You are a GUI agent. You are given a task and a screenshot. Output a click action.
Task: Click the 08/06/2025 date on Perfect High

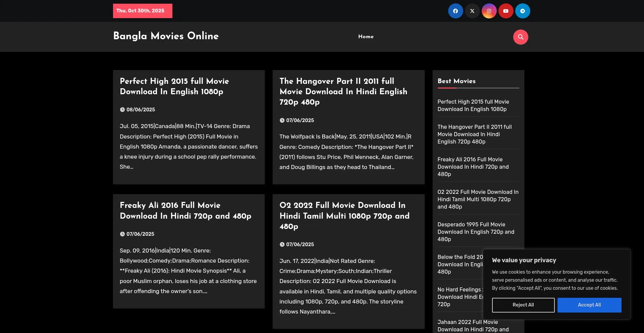click(141, 110)
